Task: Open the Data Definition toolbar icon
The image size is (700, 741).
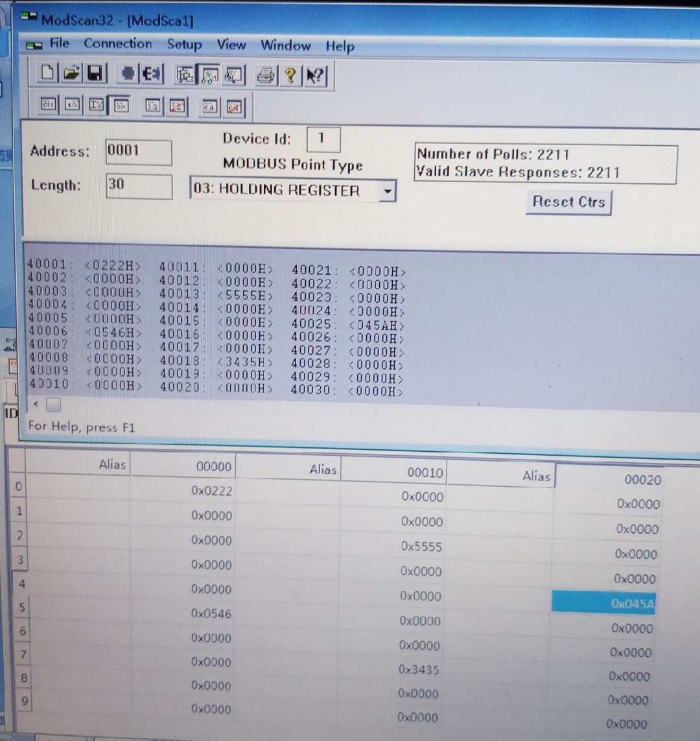Action: click(x=185, y=75)
